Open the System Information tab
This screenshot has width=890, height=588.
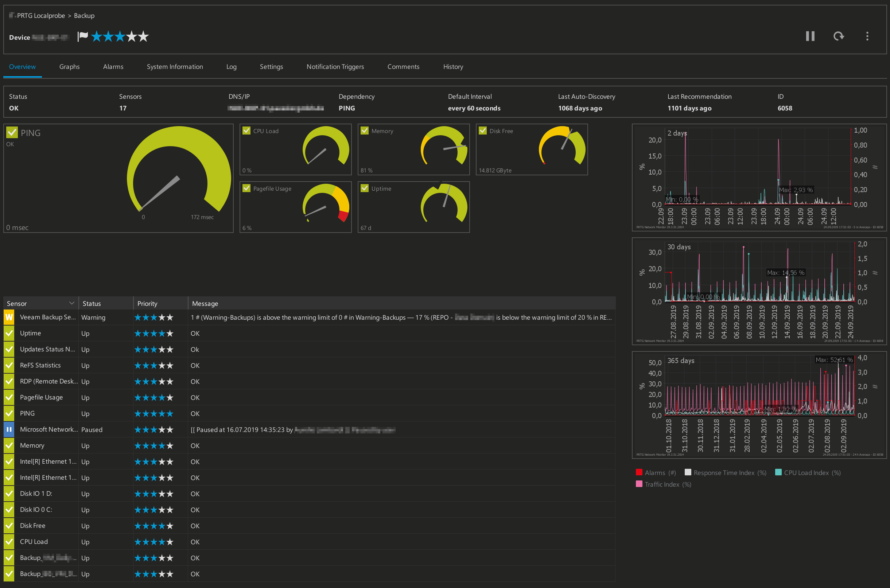[175, 66]
